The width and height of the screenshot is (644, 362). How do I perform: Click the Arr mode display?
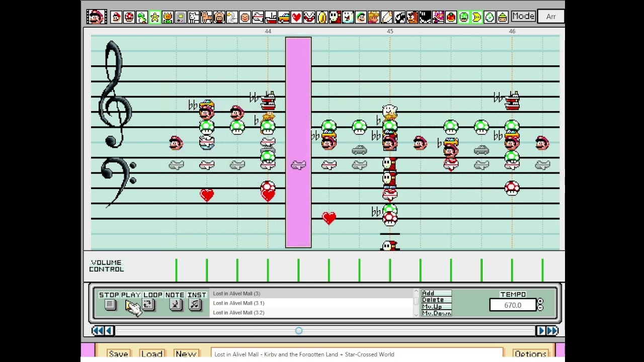tap(551, 17)
